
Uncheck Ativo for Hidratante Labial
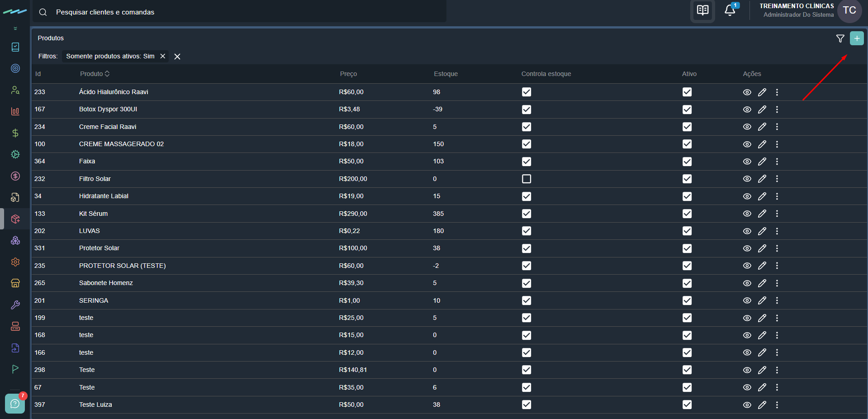click(x=687, y=196)
